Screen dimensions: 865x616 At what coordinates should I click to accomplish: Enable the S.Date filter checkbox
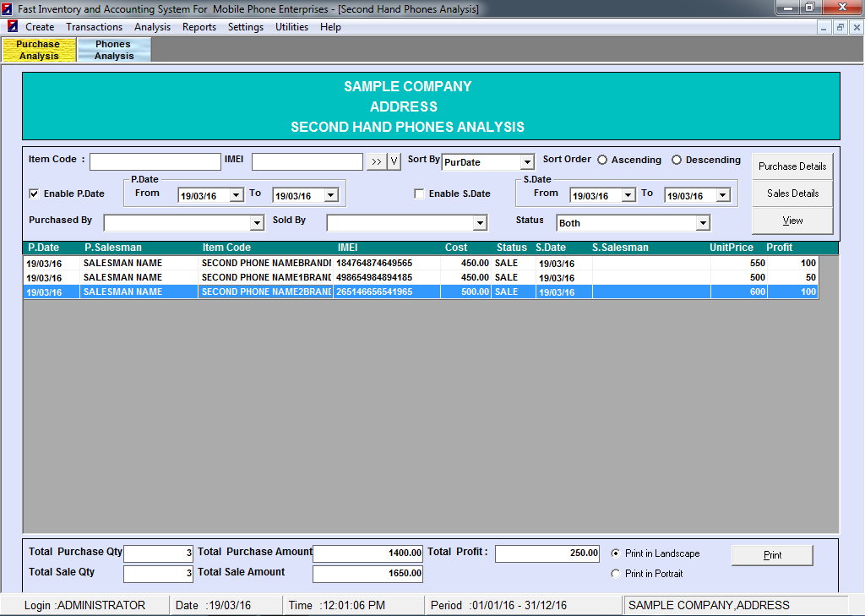[x=420, y=194]
